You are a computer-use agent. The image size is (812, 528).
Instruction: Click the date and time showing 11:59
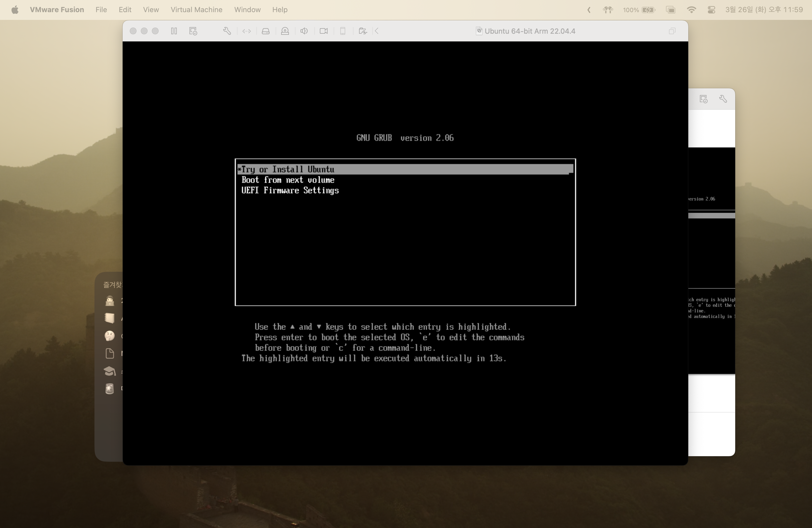(764, 10)
